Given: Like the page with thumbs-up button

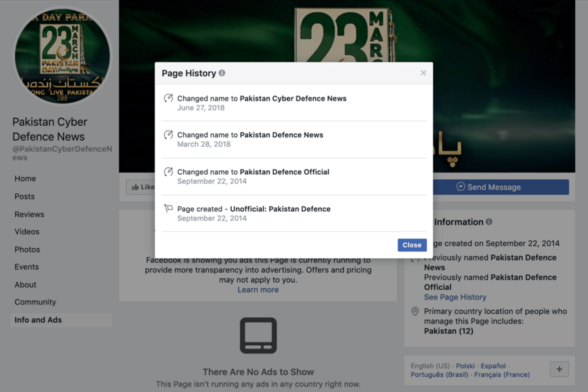Looking at the screenshot, I should pyautogui.click(x=141, y=187).
